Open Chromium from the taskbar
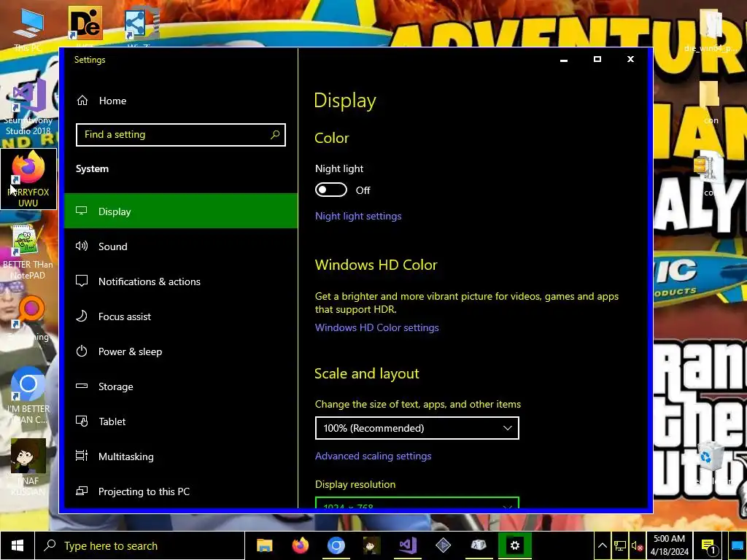Viewport: 747px width, 560px height. click(336, 545)
